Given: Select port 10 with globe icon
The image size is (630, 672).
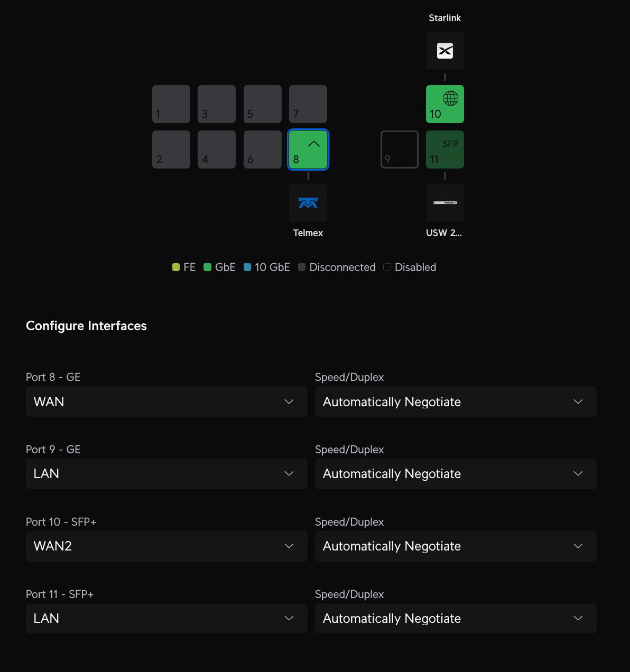Looking at the screenshot, I should point(445,104).
